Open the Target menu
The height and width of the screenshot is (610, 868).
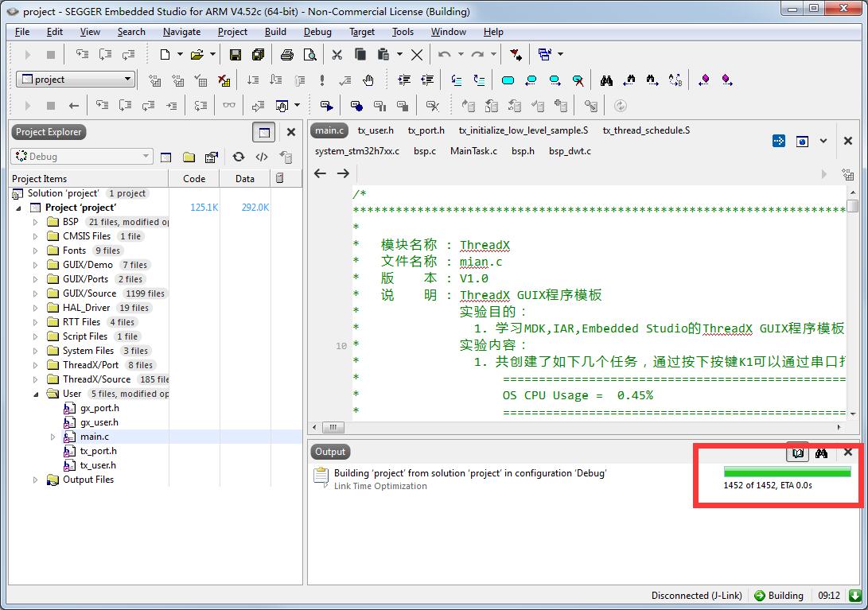coord(361,32)
